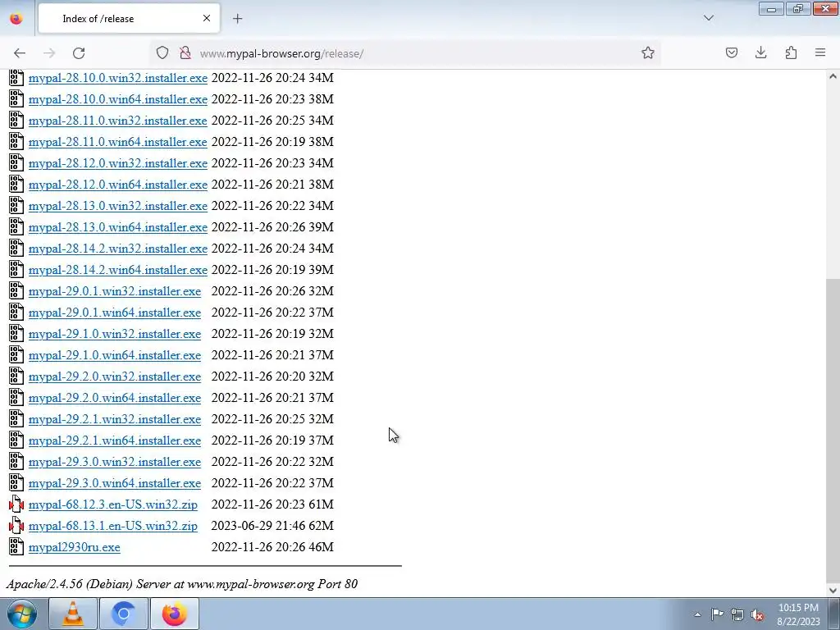Open the mypal-68.13.1.en-US.win32.zip link
Viewport: 840px width, 630px height.
pos(113,526)
